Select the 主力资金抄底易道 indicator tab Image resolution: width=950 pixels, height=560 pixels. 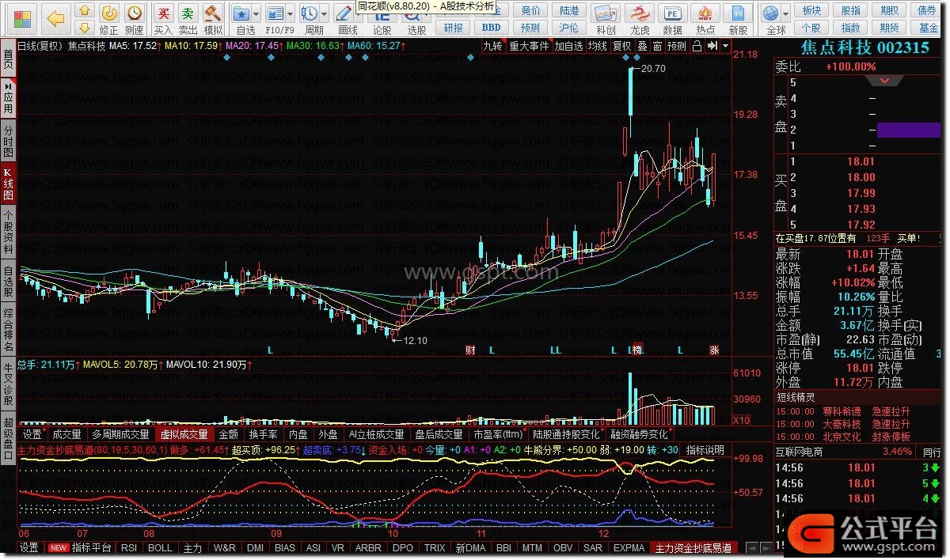pos(693,547)
